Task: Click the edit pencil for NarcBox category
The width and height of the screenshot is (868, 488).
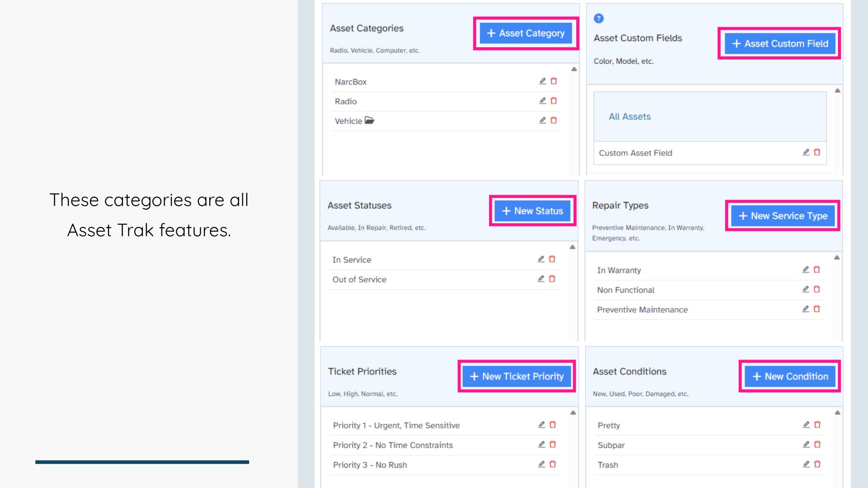Action: (542, 81)
